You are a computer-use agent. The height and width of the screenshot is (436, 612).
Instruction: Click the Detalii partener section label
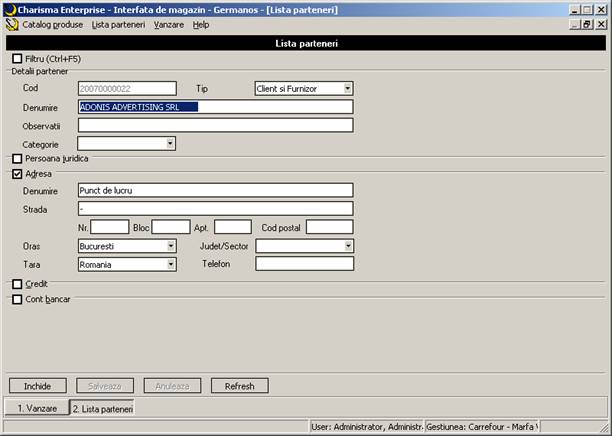tap(40, 71)
